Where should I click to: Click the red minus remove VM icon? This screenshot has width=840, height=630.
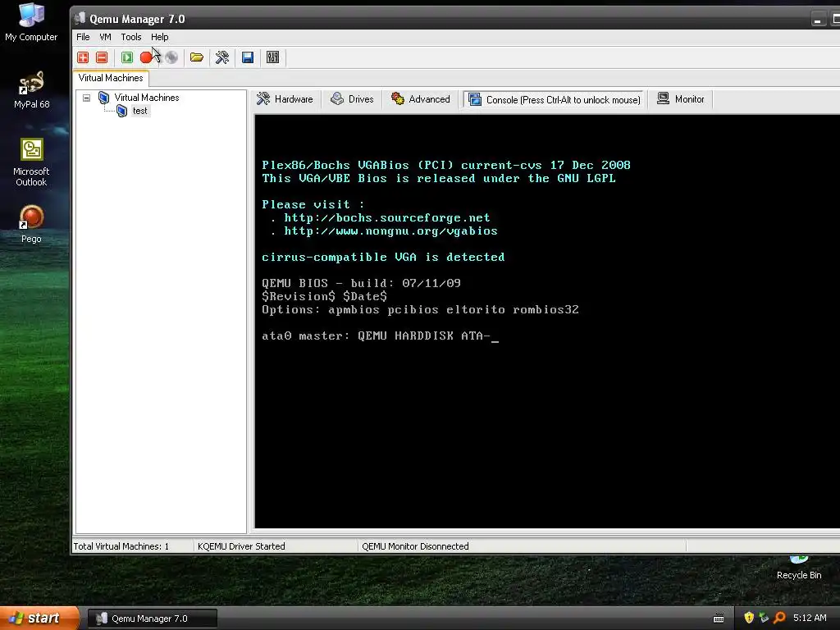click(102, 57)
